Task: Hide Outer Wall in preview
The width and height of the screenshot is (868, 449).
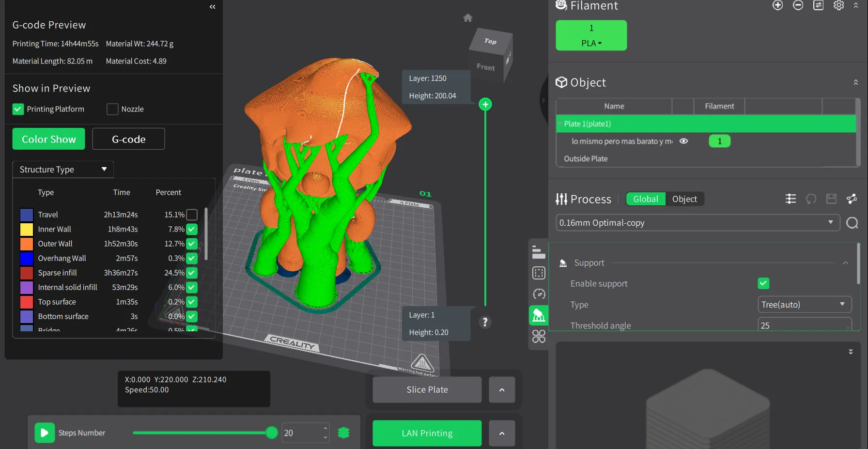Action: point(192,244)
